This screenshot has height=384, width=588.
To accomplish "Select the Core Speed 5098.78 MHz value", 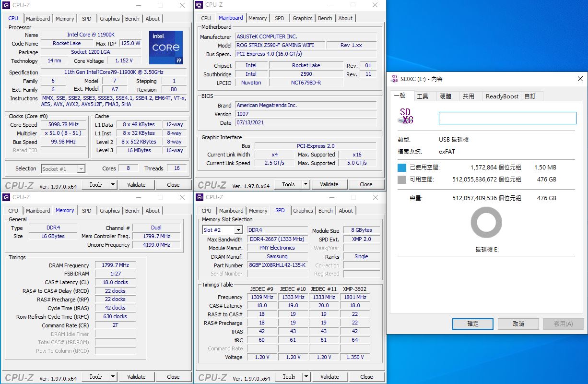I will [64, 125].
